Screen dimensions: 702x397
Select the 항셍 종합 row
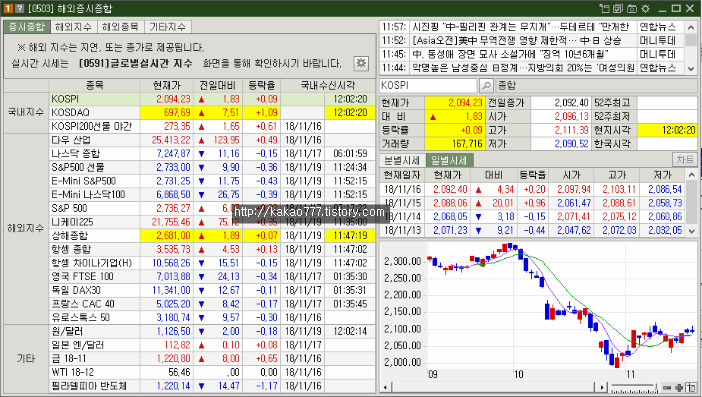212,249
